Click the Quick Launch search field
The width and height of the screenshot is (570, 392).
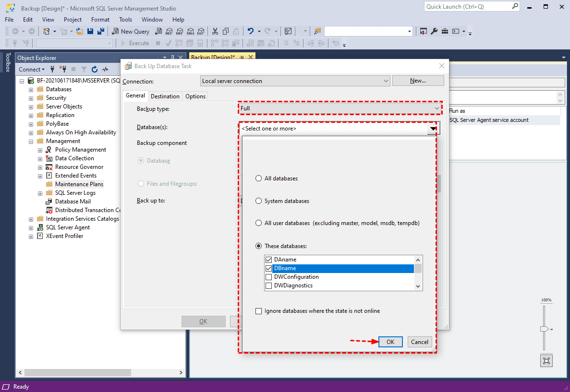[468, 7]
